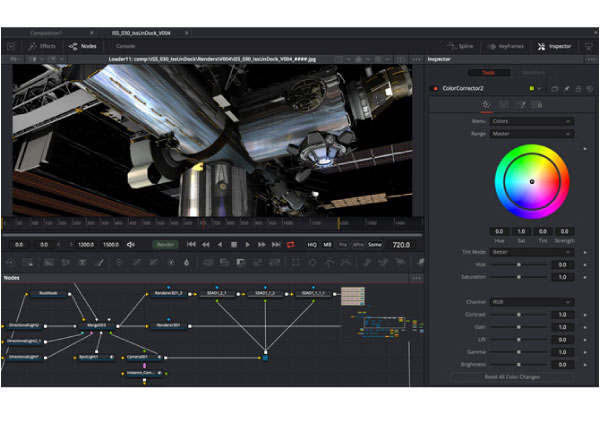This screenshot has width=600, height=430.
Task: Adjust the Saturation slider
Action: coord(519,277)
